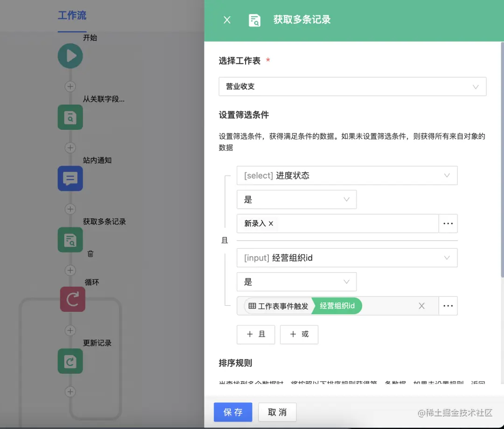Viewport: 504px width, 429px height.
Task: Select the 从关联字段 record lookup node
Action: (70, 117)
